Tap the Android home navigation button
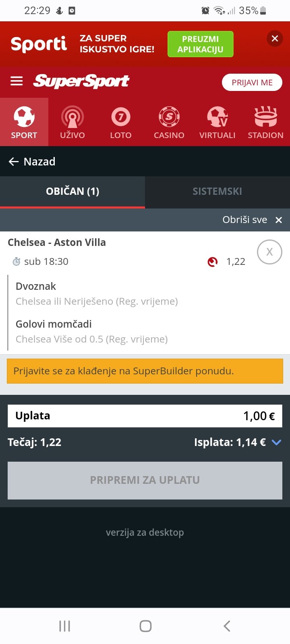This screenshot has width=290, height=644. [145, 626]
